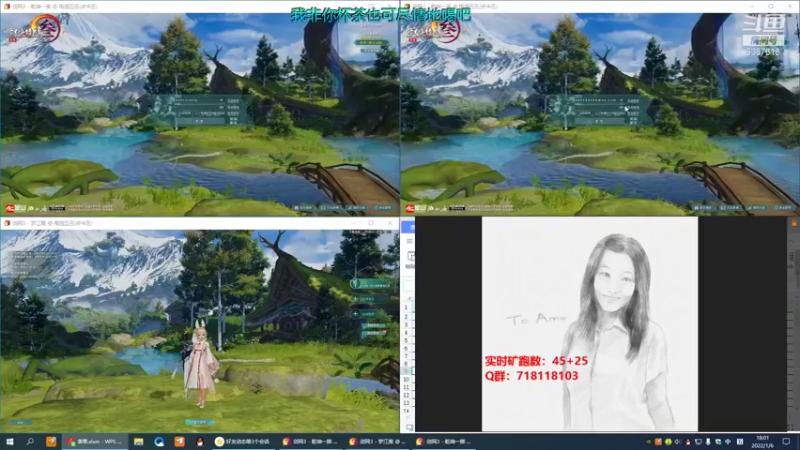Viewport: 800px width, 450px height.
Task: Click the login button in top-right game panel
Action: coord(599,121)
